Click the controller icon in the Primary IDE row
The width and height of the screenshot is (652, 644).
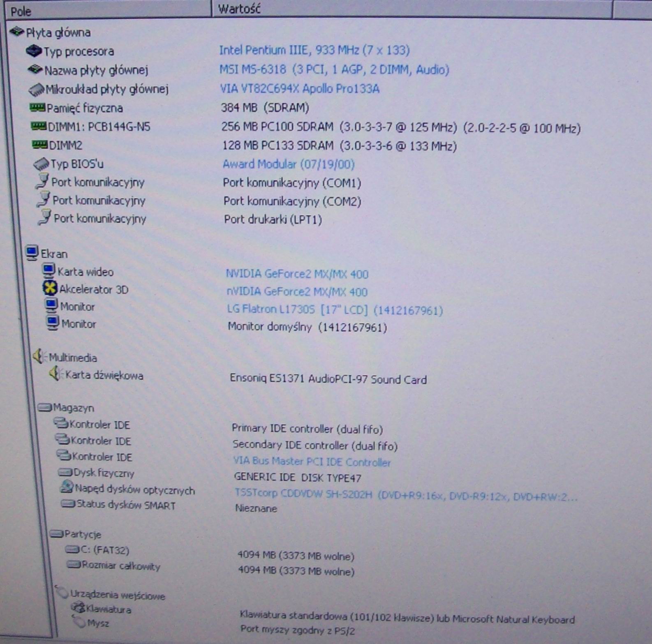click(x=61, y=423)
